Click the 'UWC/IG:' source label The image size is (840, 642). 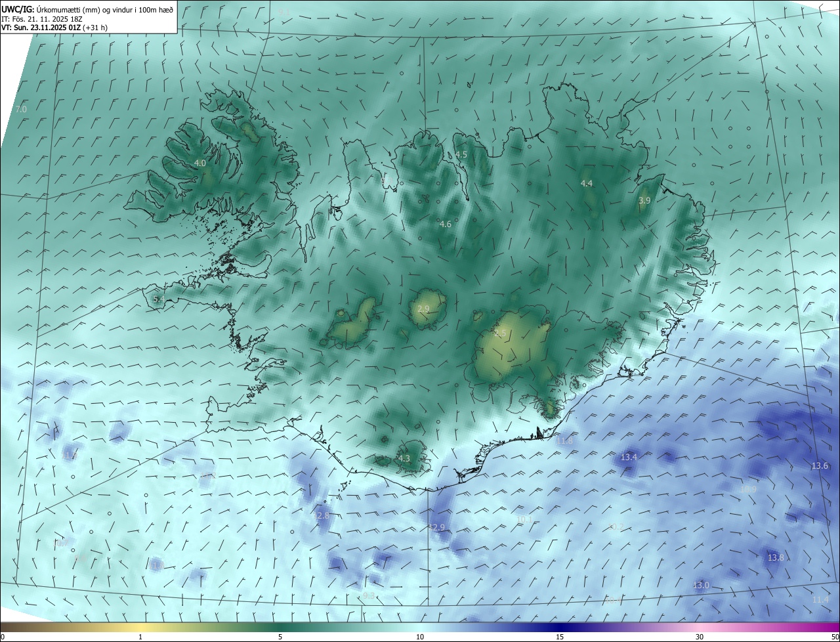18,9
